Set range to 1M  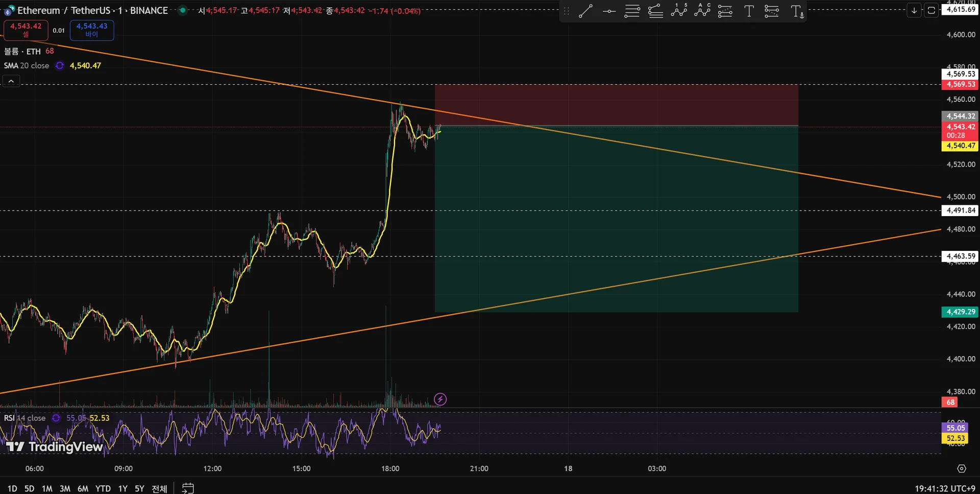click(x=47, y=488)
